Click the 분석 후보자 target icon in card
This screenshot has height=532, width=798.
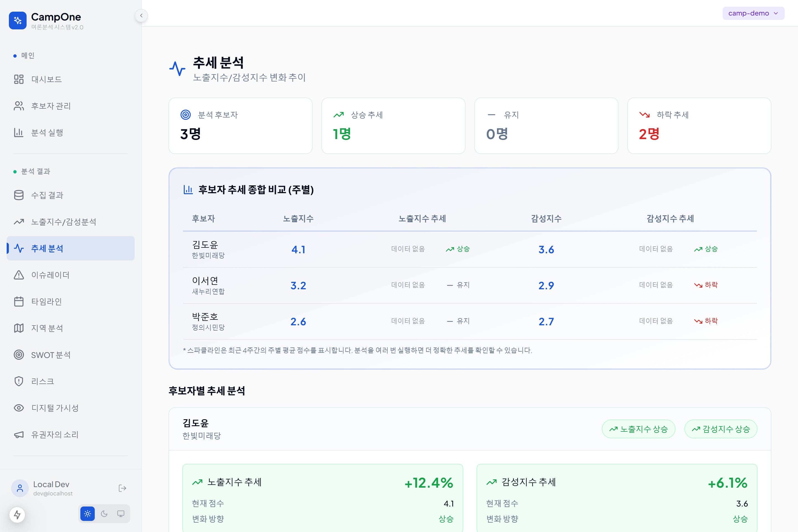[186, 115]
